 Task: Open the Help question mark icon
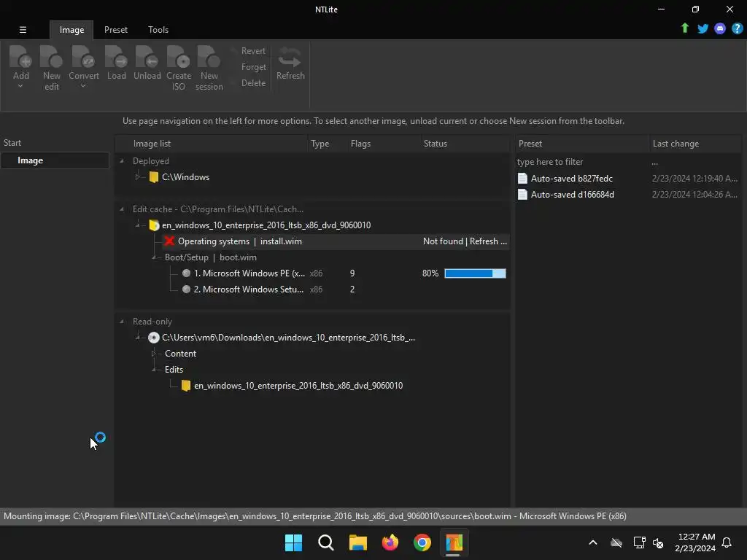[x=737, y=29]
